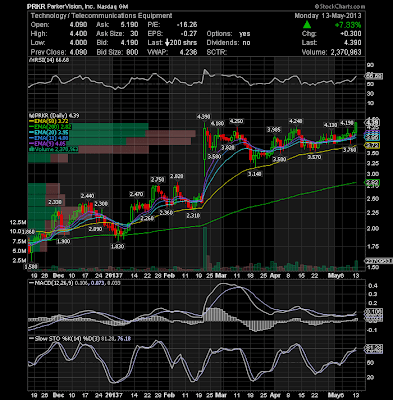Click the green up arrow change indicator
The height and width of the screenshot is (400, 393).
(x=307, y=25)
